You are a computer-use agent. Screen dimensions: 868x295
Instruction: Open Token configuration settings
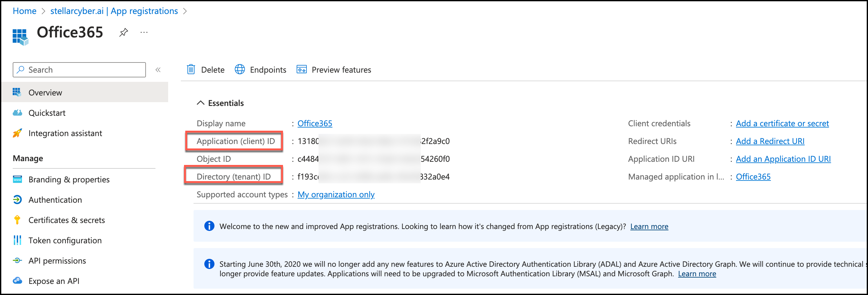click(x=65, y=240)
